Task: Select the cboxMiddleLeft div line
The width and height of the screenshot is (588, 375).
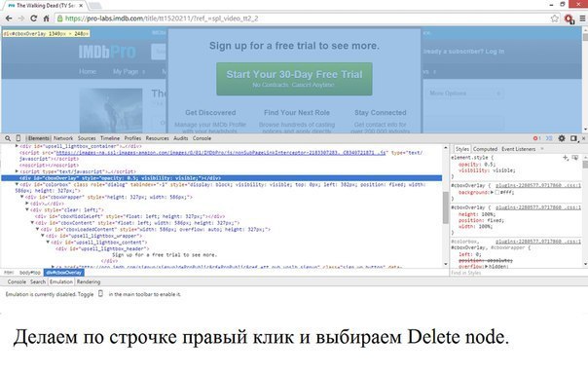Action: pos(129,216)
